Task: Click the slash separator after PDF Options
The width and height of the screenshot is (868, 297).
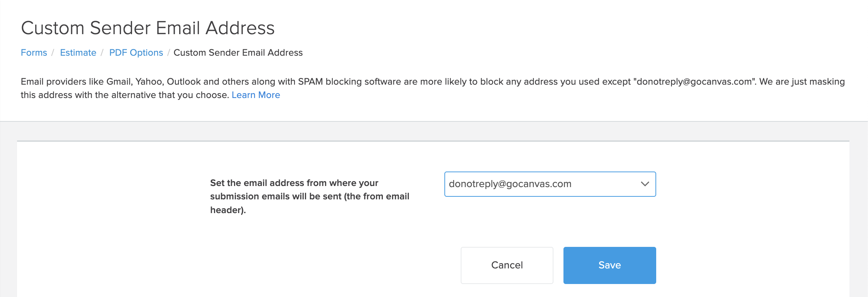Action: (168, 53)
